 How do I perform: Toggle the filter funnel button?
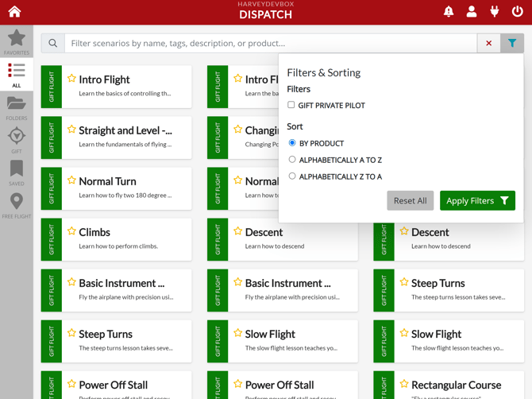coord(512,43)
